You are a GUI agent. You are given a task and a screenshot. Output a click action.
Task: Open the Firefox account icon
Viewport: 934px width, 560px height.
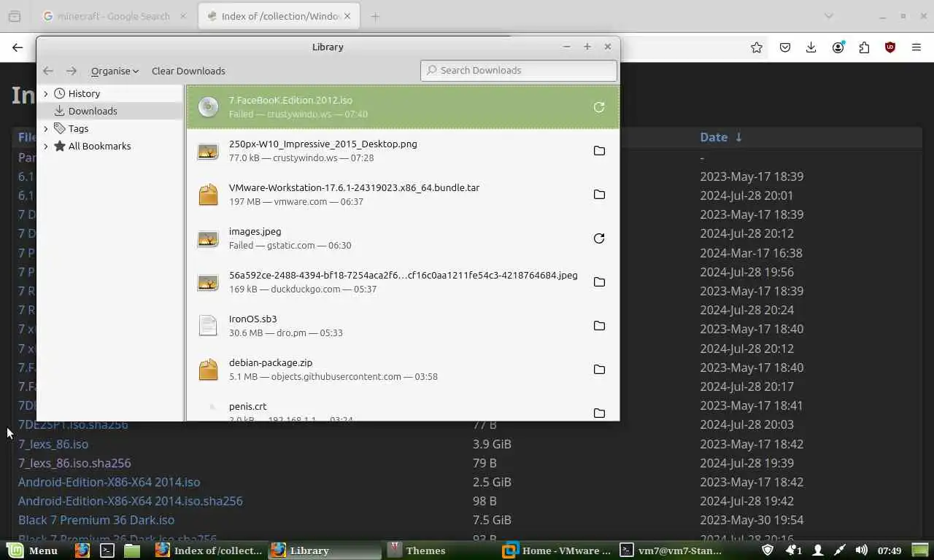[x=838, y=47]
